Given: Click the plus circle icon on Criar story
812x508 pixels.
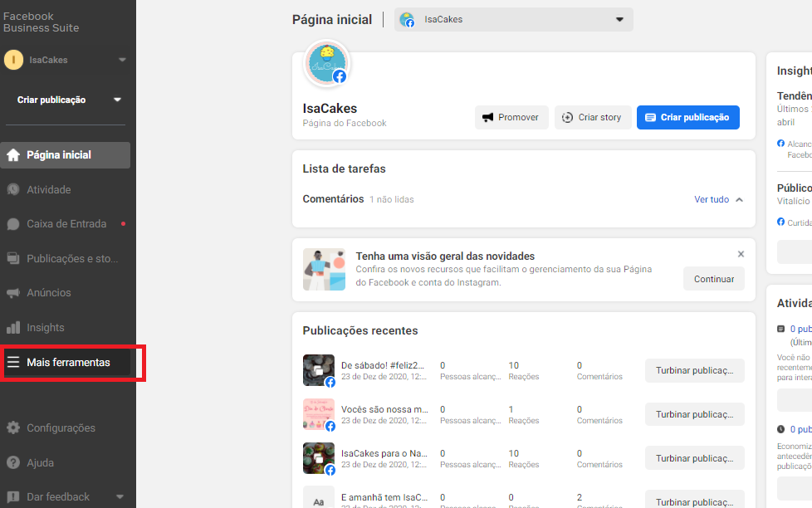Looking at the screenshot, I should (568, 118).
